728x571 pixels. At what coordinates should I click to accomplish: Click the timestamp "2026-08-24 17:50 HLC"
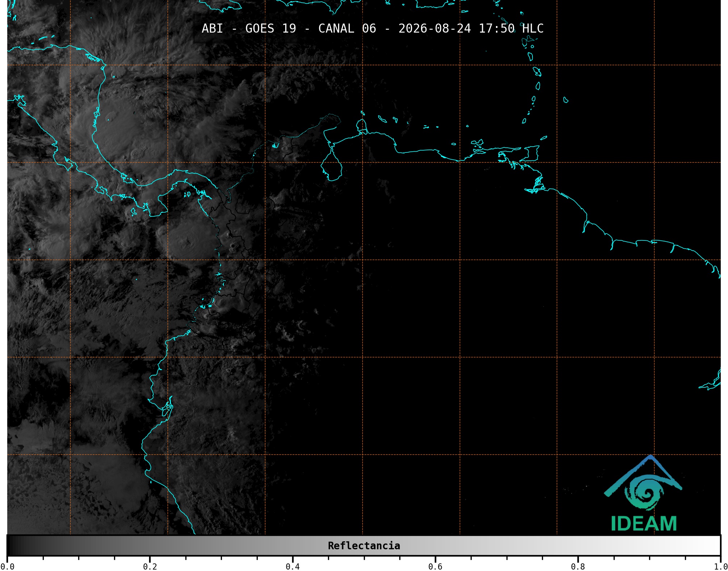pos(471,28)
